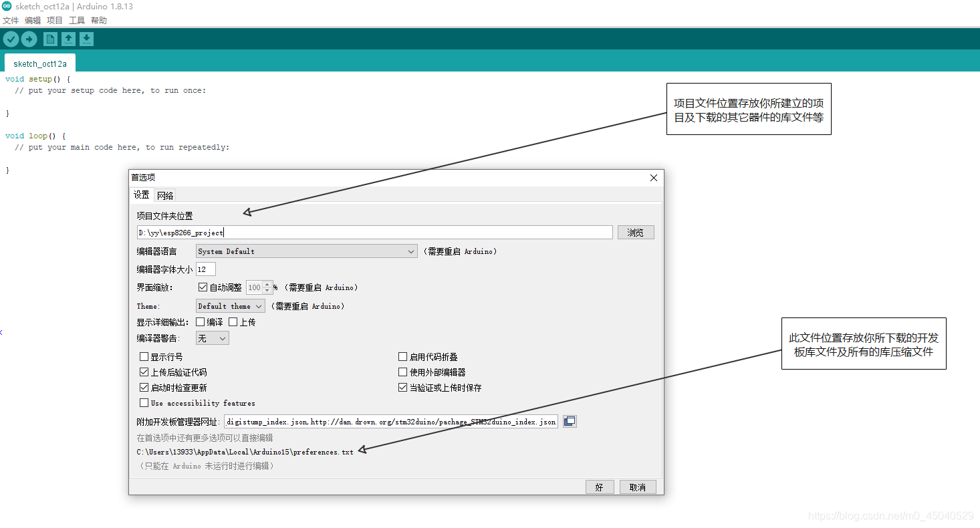Click the 'void loop() {' code line
Image resolution: width=980 pixels, height=528 pixels.
tap(35, 136)
